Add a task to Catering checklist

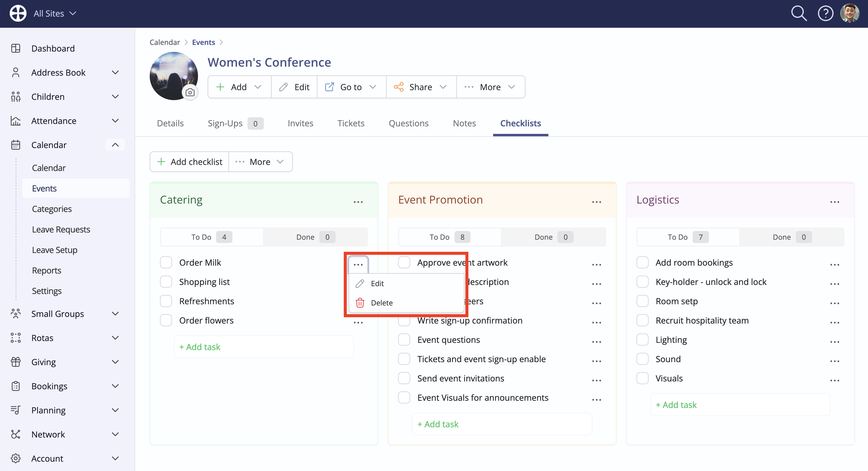click(x=264, y=347)
